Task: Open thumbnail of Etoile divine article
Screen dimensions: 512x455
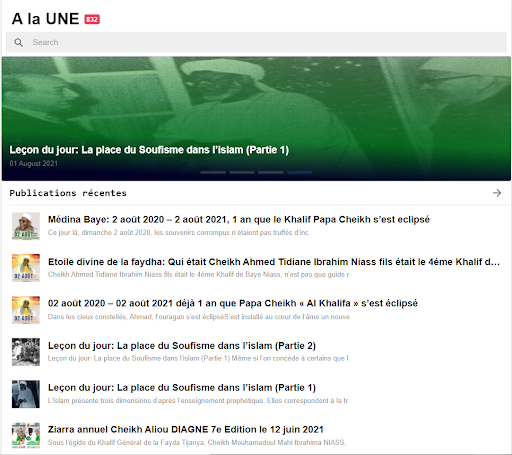Action: (26, 268)
